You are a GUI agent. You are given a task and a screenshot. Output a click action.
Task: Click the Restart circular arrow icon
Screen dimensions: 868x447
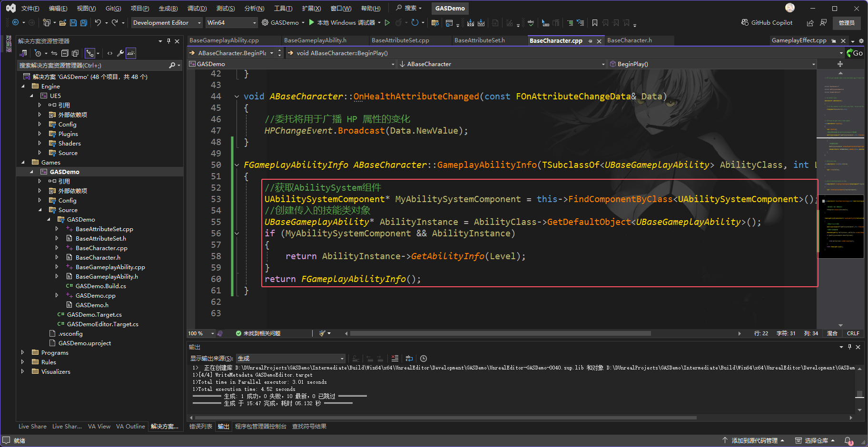(x=414, y=22)
